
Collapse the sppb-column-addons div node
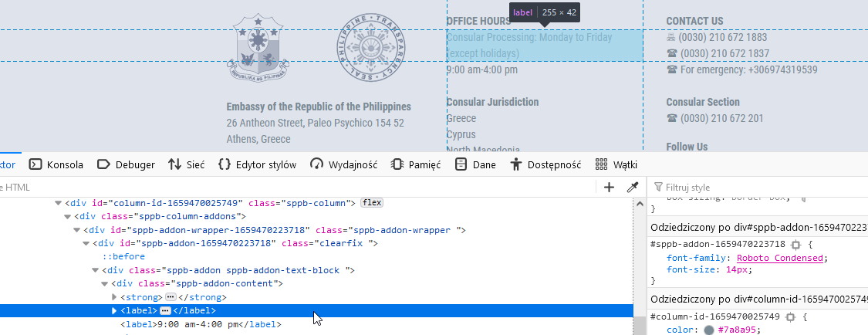tap(68, 217)
